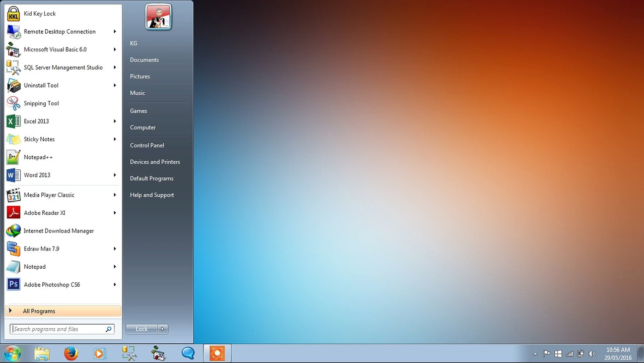Expand Remote Desktop Connection jump list arrow
Viewport: 644px width, 363px height.
[115, 31]
